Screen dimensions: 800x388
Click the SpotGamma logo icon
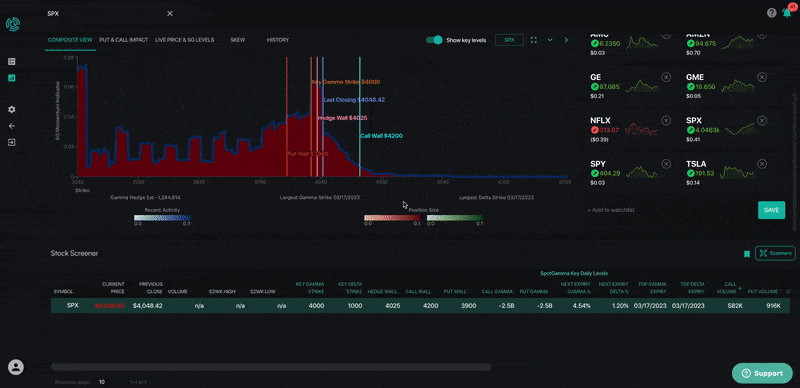12,25
